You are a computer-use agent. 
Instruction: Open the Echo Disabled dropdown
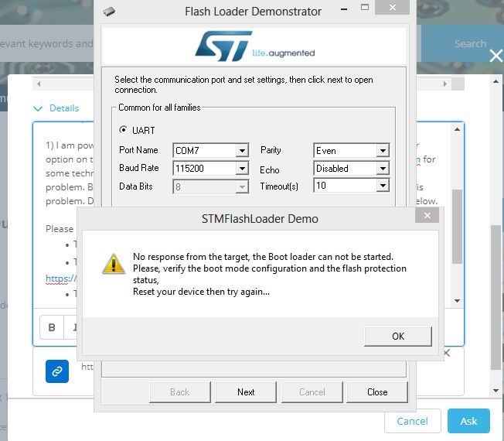383,168
